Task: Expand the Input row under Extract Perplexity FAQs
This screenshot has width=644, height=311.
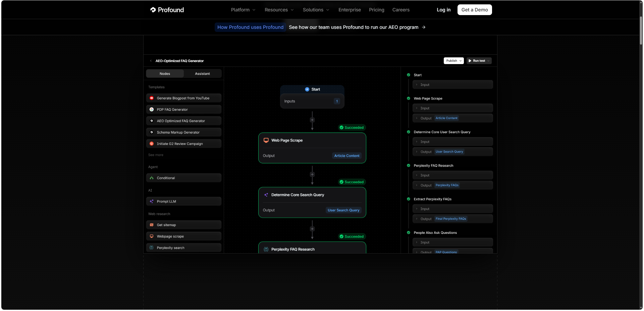Action: [453, 209]
